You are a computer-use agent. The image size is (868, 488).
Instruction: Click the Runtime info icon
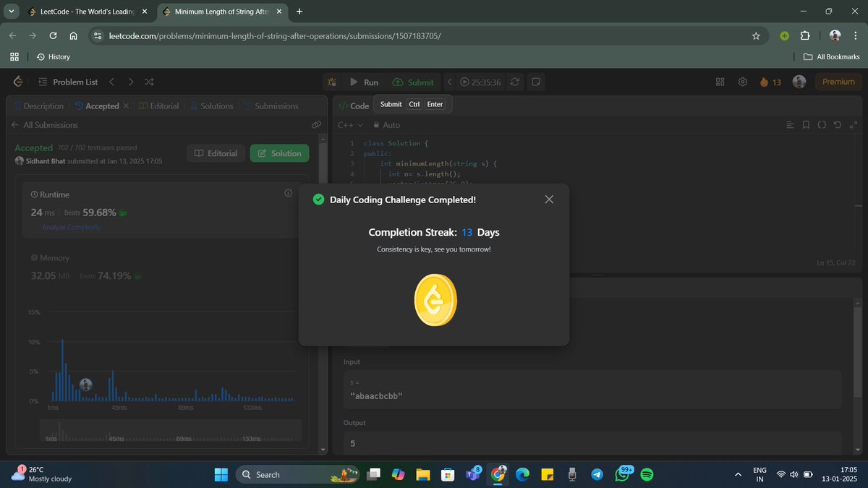pos(288,193)
